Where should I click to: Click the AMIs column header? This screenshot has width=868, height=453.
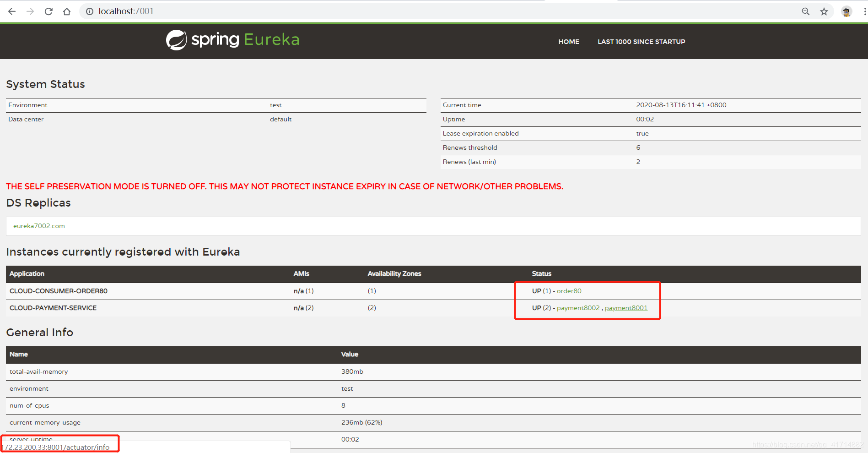pyautogui.click(x=301, y=273)
